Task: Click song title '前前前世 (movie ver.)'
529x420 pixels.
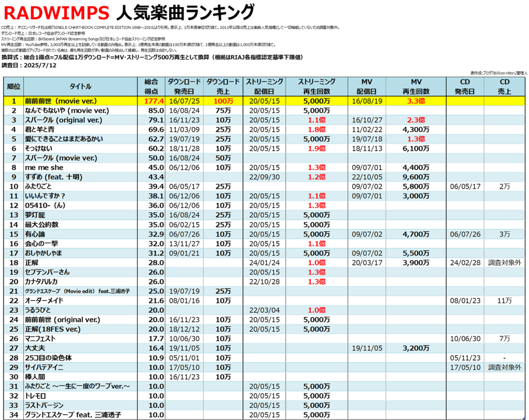Action: pos(61,101)
